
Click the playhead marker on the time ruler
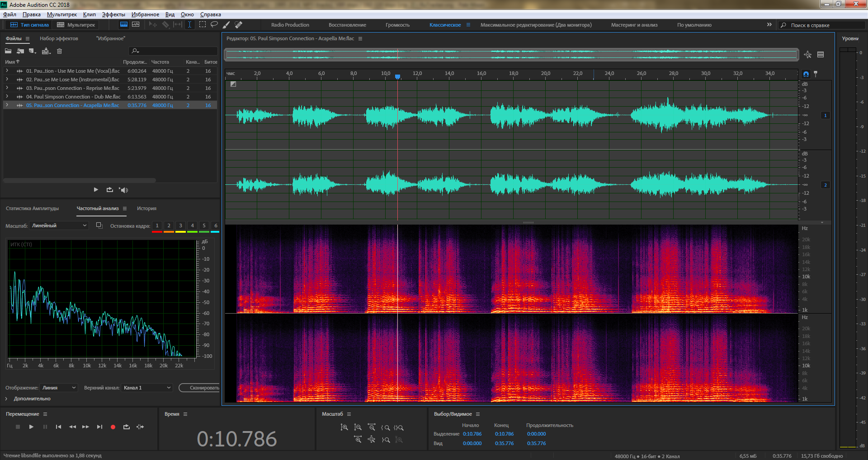coord(398,77)
